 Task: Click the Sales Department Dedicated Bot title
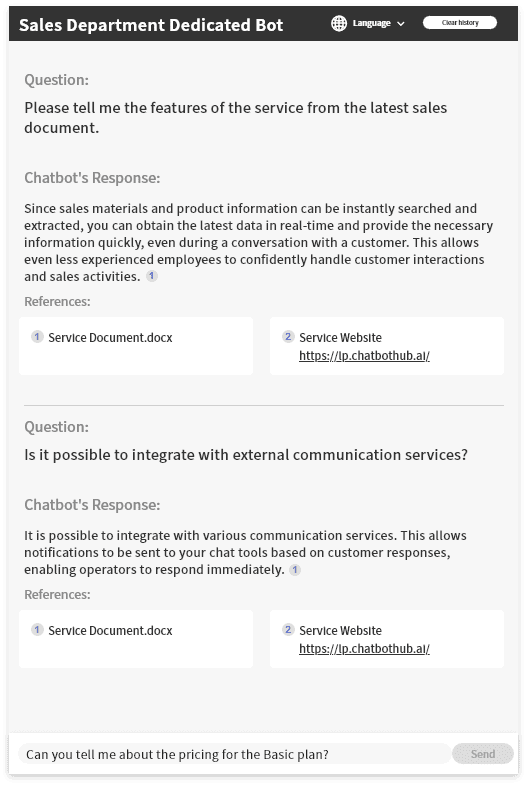click(x=151, y=25)
